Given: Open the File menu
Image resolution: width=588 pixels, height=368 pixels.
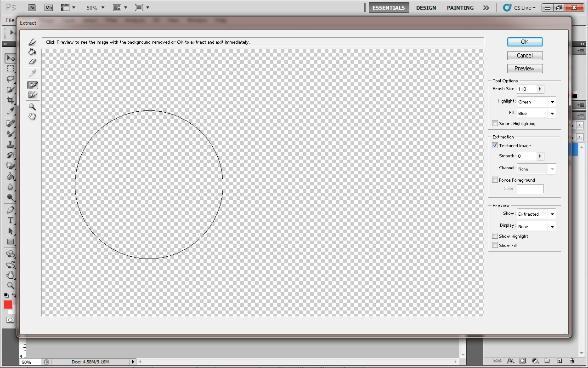Looking at the screenshot, I should (x=10, y=20).
